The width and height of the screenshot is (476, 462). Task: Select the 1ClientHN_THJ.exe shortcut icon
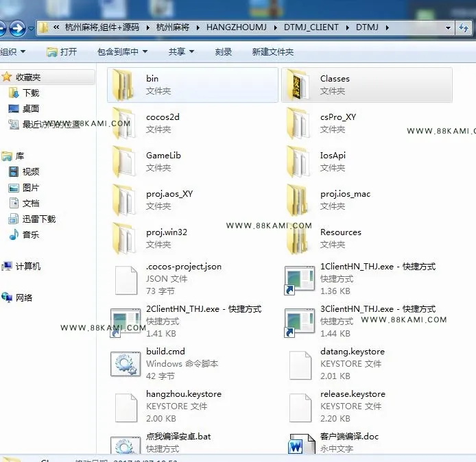[299, 280]
